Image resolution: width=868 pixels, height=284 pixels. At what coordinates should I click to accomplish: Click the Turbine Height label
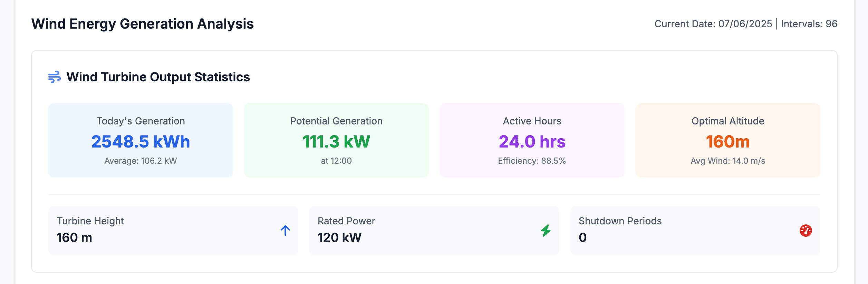pyautogui.click(x=90, y=221)
